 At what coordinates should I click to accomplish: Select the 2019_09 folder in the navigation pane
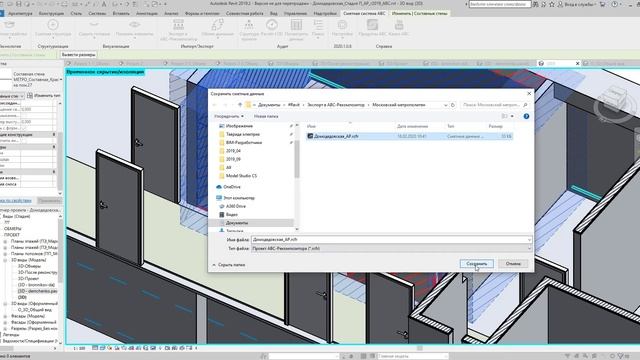(233, 159)
